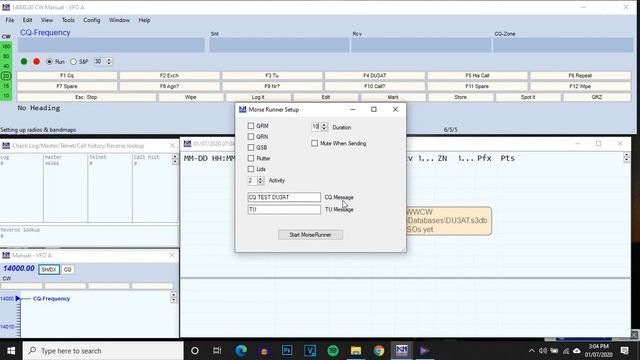Click the CQ Message text field
Viewport: 640px width, 360px height.
point(284,197)
